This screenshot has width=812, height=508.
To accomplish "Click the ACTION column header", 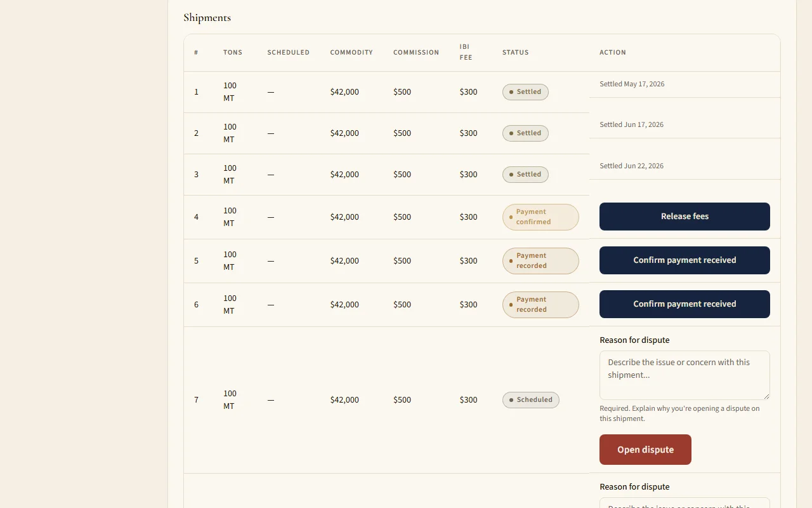I will pos(613,53).
